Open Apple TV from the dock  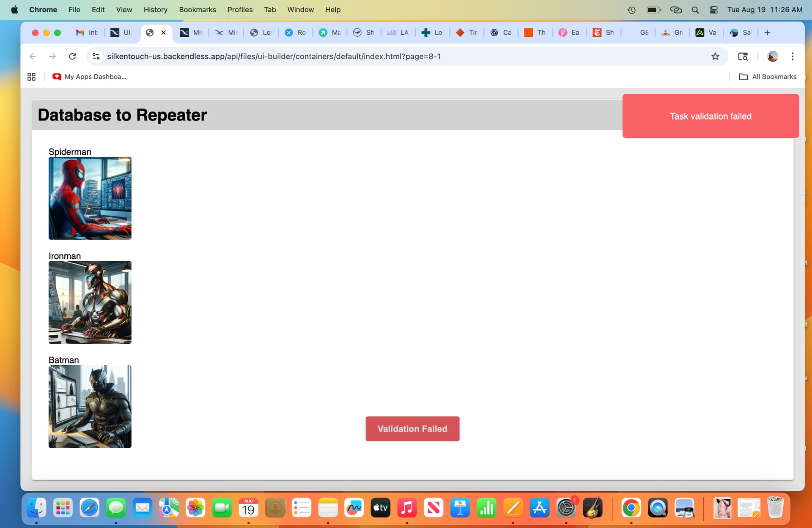pos(380,508)
